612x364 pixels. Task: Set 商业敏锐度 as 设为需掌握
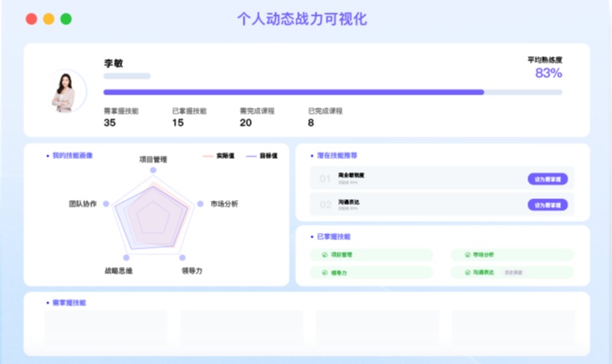[548, 179]
